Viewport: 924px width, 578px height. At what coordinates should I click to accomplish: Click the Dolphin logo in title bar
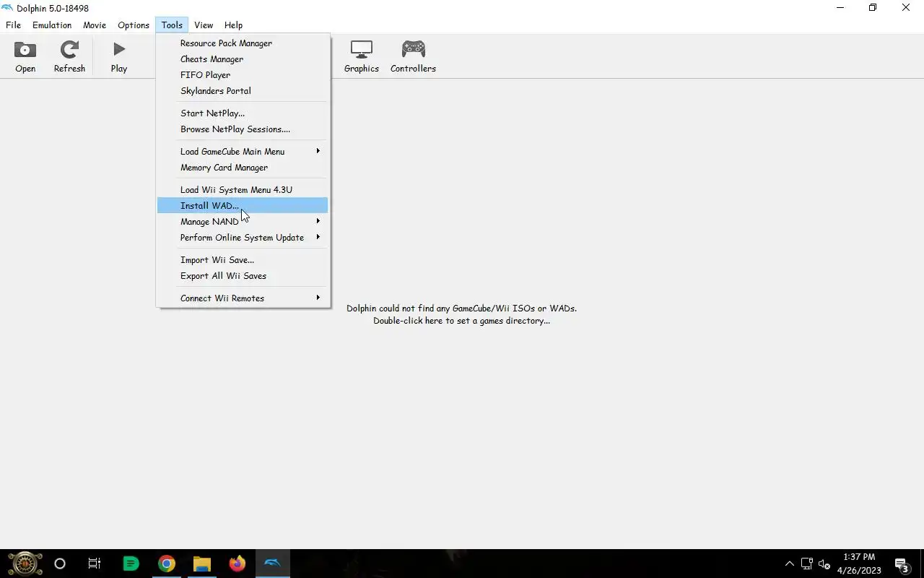(x=7, y=8)
